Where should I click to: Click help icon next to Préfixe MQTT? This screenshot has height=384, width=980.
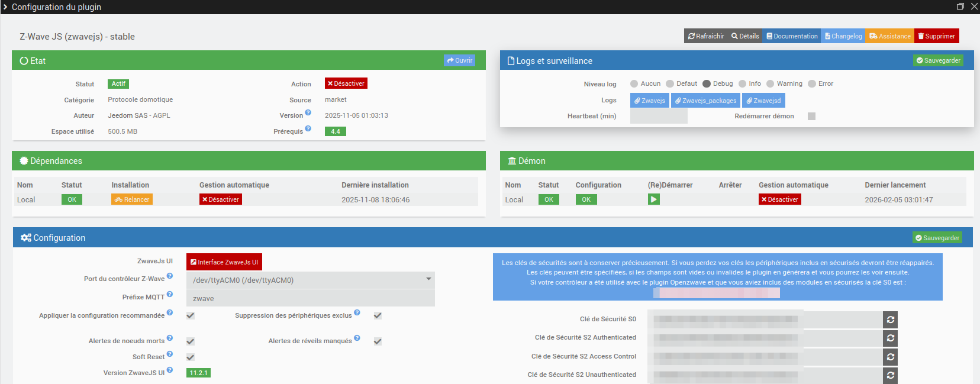[x=170, y=294]
